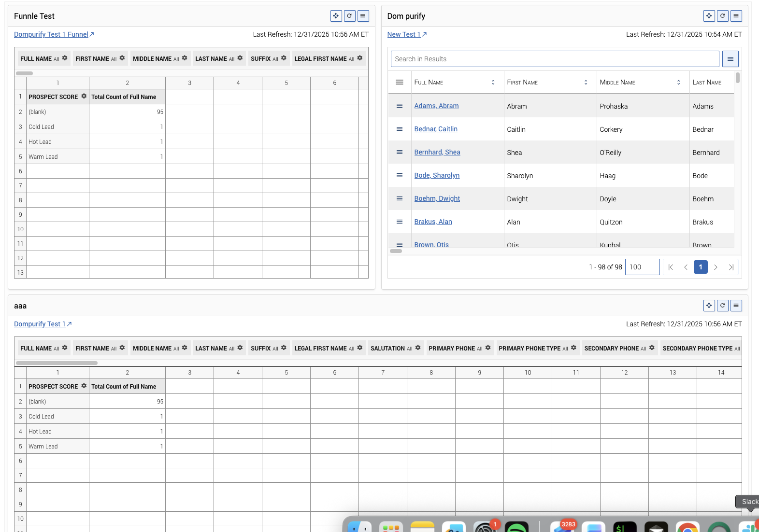Open Bednar, Caitlin record link
The image size is (759, 532).
pos(435,129)
